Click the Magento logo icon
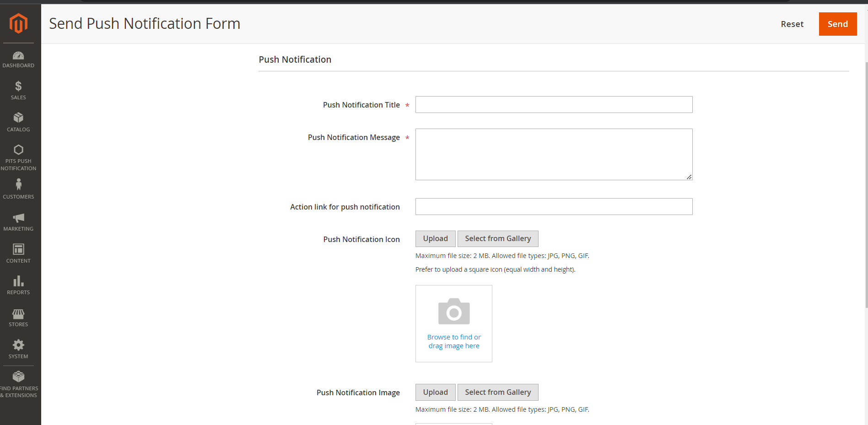This screenshot has height=425, width=868. (x=18, y=23)
